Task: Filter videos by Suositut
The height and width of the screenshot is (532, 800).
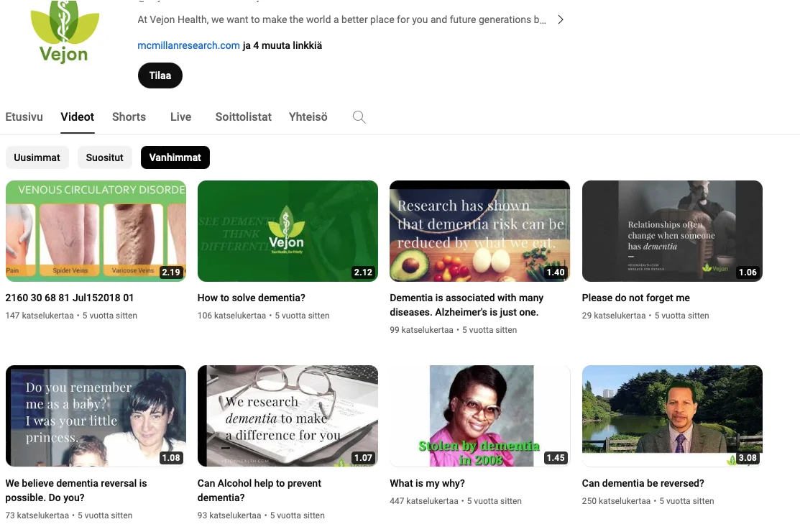Action: (104, 157)
